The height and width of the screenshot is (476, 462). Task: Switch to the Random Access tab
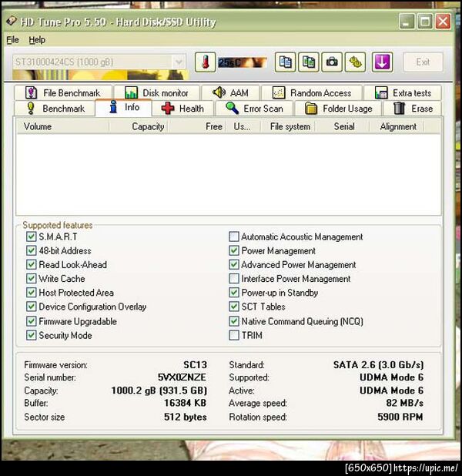(x=312, y=92)
